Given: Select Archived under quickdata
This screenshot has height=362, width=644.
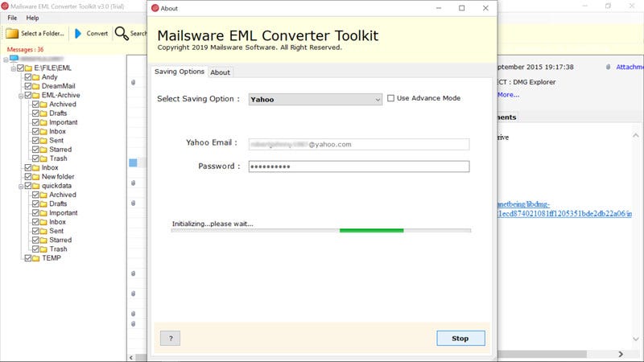Looking at the screenshot, I should coord(63,195).
